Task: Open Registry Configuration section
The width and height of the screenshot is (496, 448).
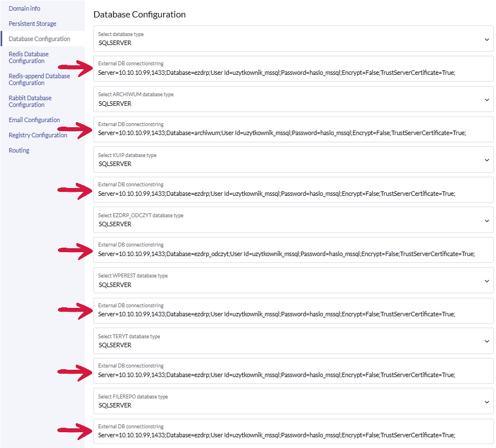Action: (38, 135)
